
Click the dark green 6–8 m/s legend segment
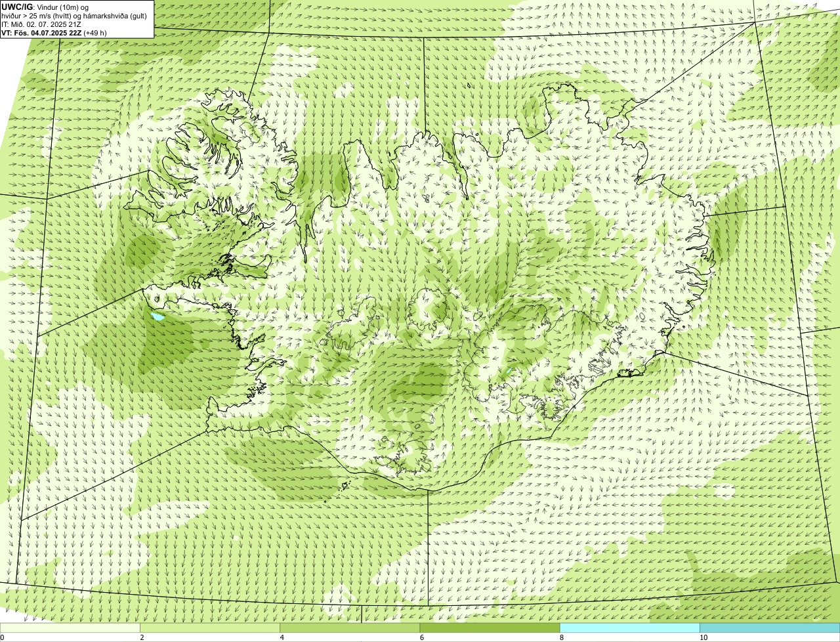[x=490, y=628]
